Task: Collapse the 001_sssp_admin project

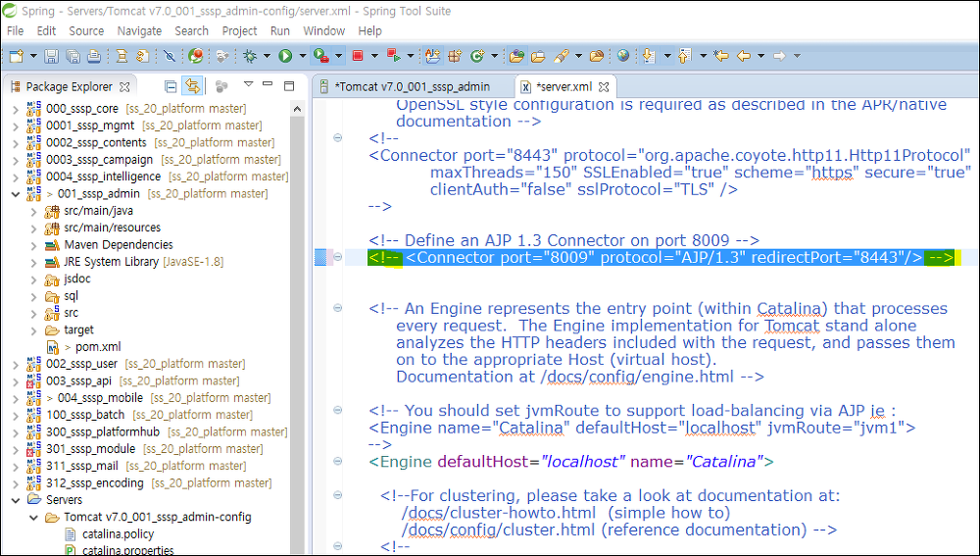Action: coord(16,194)
